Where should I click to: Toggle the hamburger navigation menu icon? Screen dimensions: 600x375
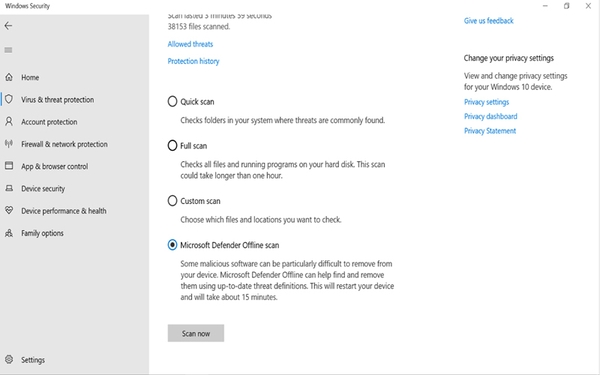point(8,50)
